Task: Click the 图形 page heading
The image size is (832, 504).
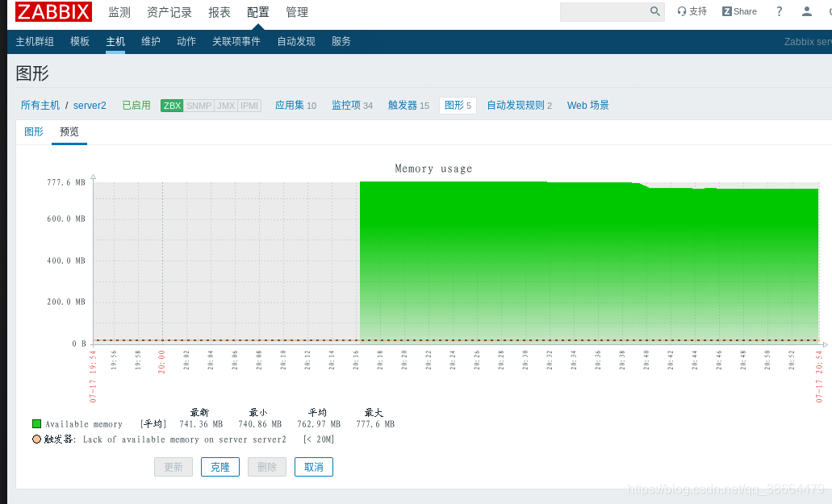Action: point(32,73)
